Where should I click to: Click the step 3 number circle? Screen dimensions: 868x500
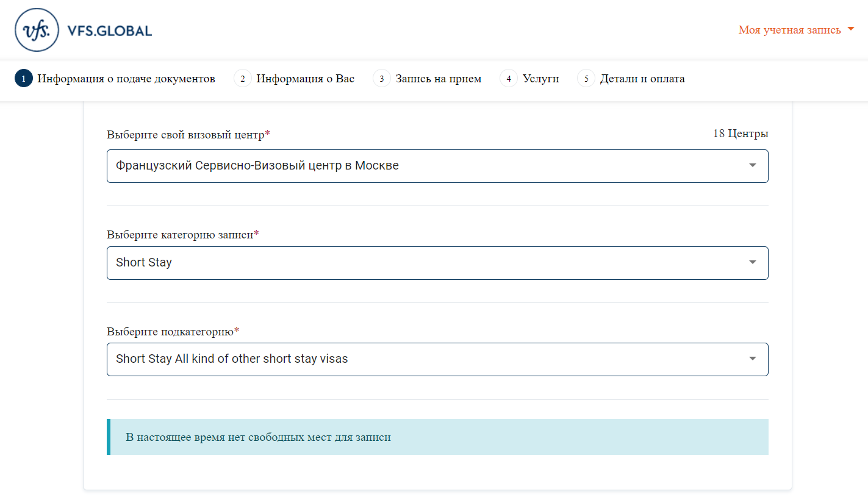click(x=381, y=79)
